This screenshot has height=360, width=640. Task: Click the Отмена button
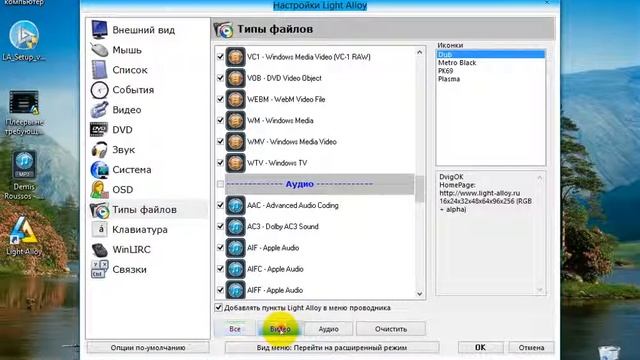click(x=531, y=348)
